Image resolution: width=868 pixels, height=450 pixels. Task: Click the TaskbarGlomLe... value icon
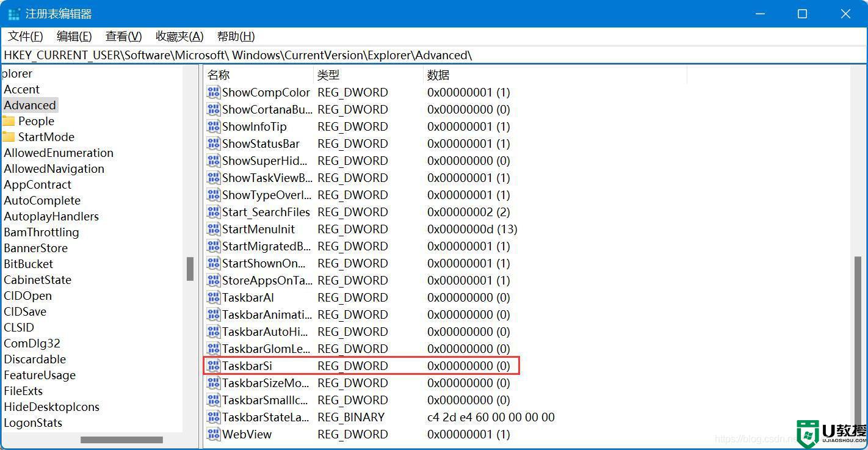click(213, 349)
